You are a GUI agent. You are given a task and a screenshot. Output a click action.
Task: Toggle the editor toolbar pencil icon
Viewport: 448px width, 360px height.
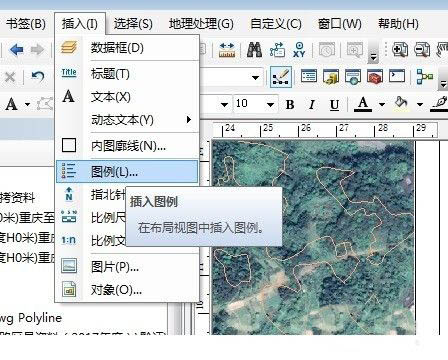pos(281,77)
